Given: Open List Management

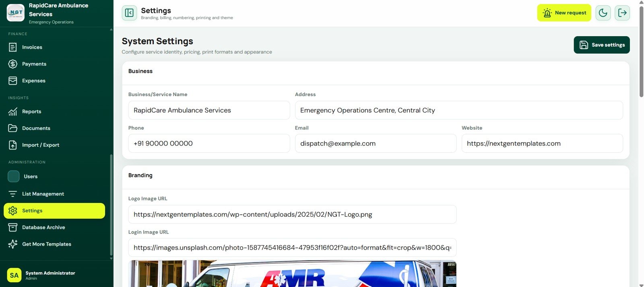Looking at the screenshot, I should pos(54,194).
